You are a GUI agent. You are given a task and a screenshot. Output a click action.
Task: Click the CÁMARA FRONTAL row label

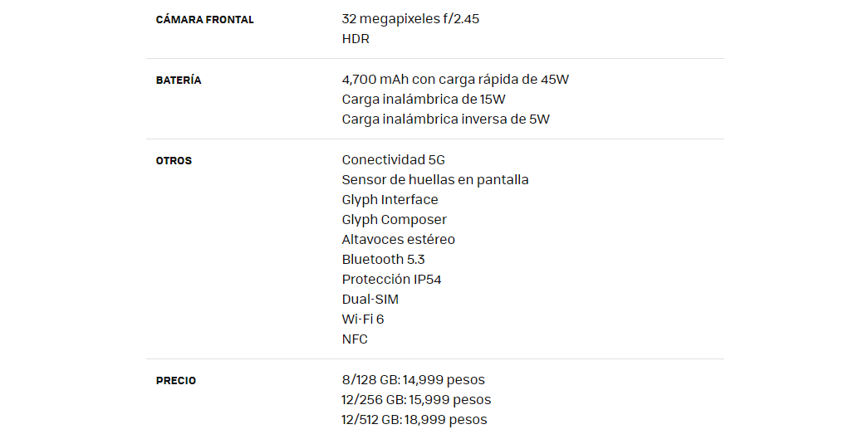pyautogui.click(x=205, y=19)
